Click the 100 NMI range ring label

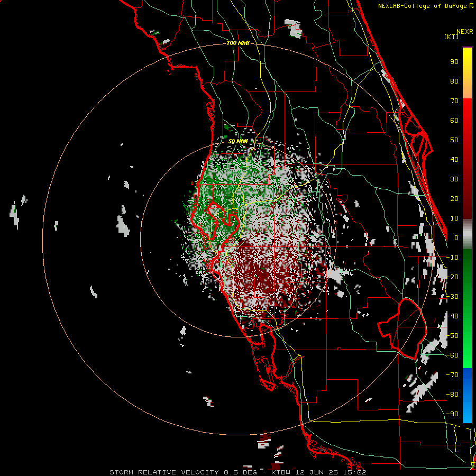pos(238,43)
